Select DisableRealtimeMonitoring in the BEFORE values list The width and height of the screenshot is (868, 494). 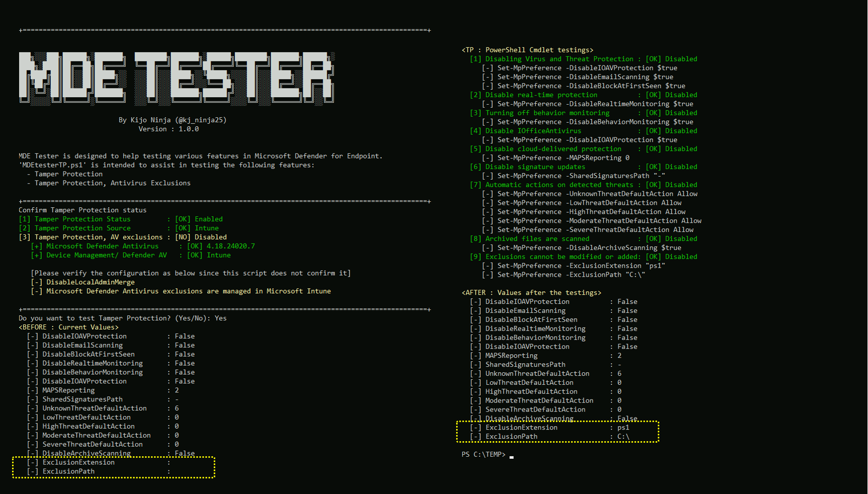[111, 364]
